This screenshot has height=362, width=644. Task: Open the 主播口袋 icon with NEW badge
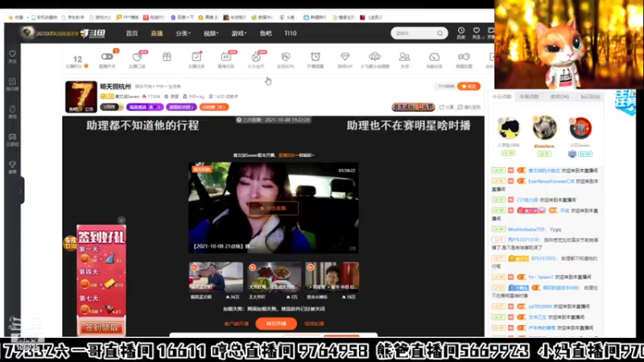[x=137, y=60]
